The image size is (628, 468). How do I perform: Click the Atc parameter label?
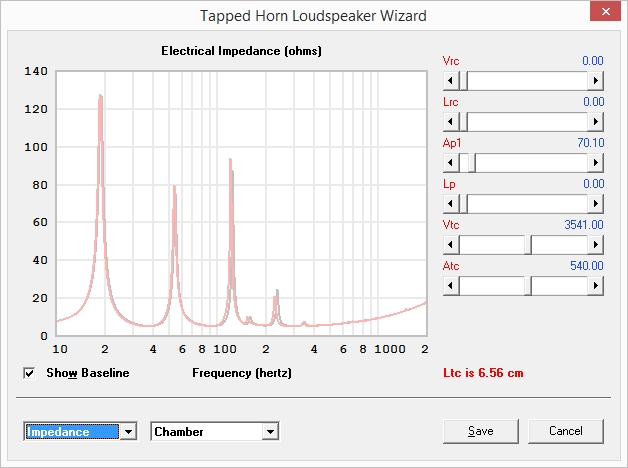pyautogui.click(x=451, y=265)
